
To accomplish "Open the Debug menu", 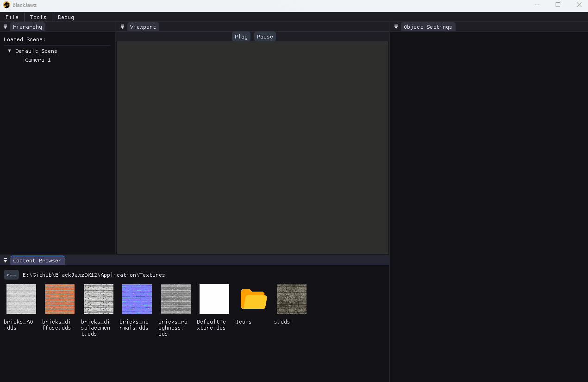I will point(66,17).
